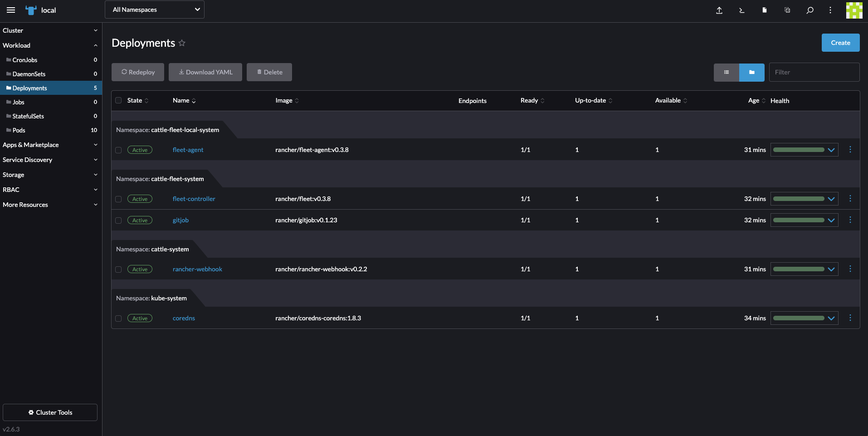Sort by Ready column
The height and width of the screenshot is (436, 868).
[532, 101]
